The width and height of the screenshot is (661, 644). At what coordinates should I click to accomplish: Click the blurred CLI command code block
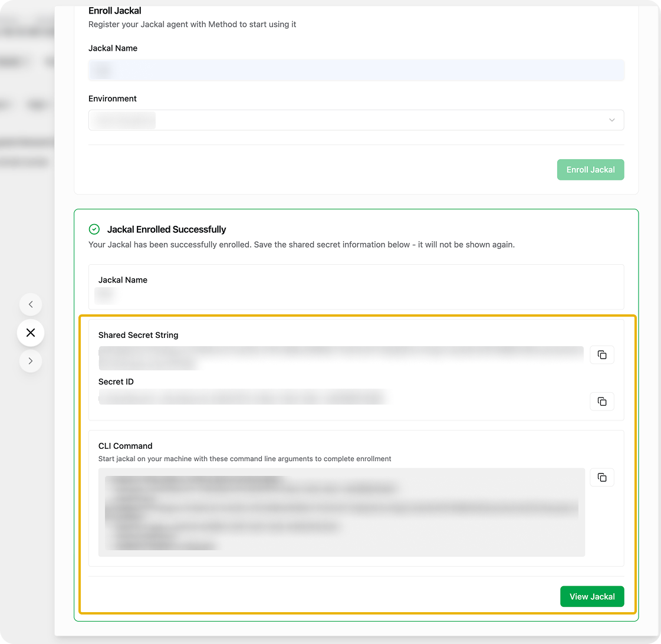341,512
